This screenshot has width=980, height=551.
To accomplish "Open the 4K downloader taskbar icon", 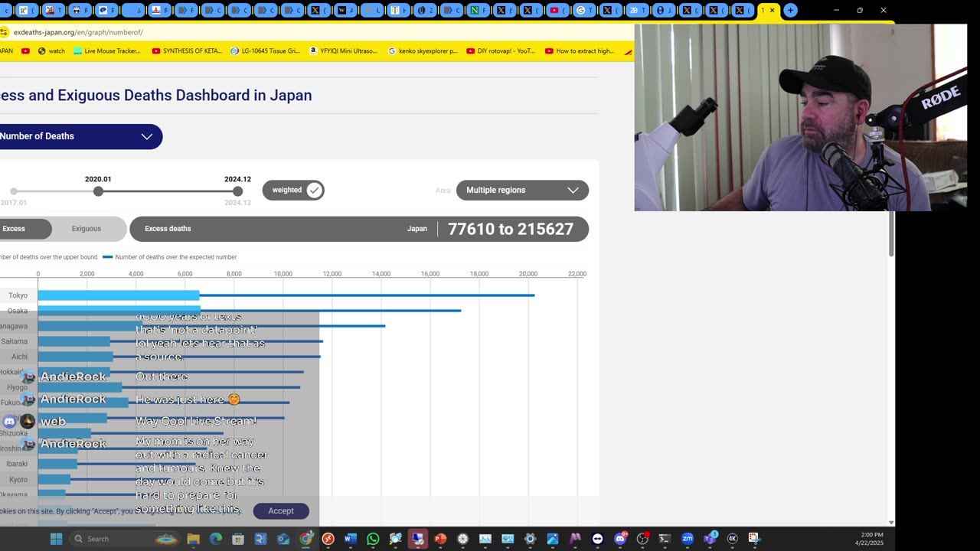I will point(732,539).
